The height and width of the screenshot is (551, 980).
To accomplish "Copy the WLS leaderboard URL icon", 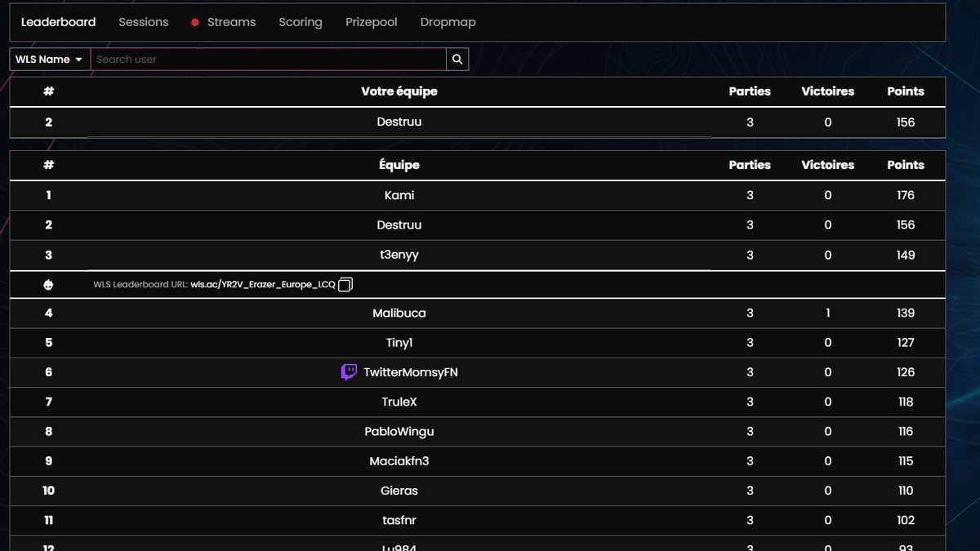I will 345,284.
